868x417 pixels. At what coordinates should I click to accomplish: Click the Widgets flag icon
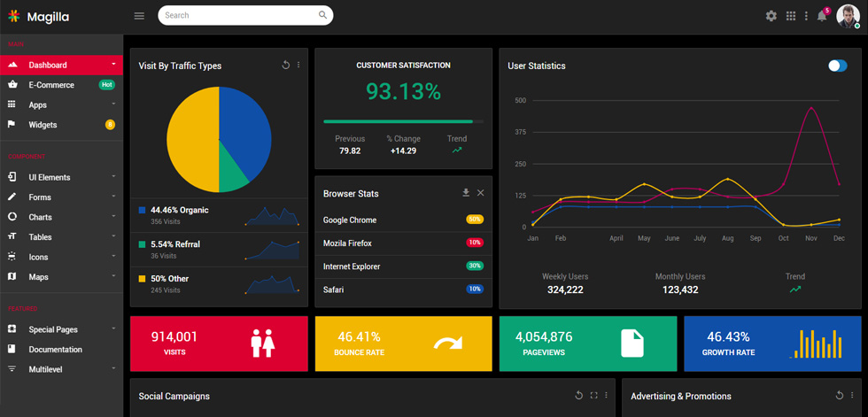12,125
